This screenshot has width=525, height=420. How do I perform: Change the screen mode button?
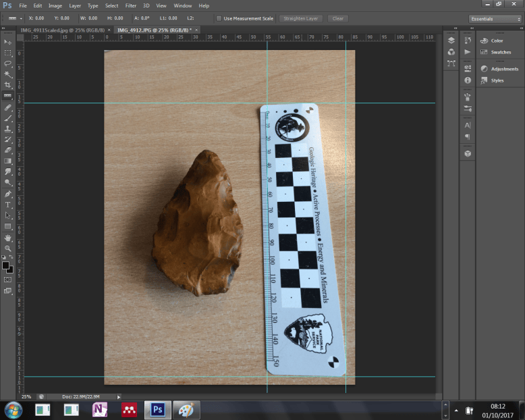[7, 291]
